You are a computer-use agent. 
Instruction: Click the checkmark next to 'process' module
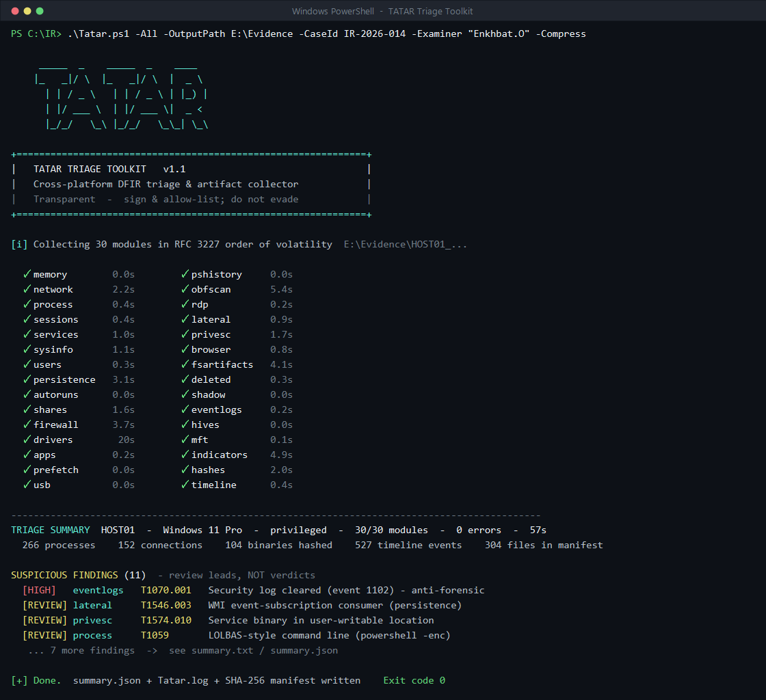click(x=27, y=305)
